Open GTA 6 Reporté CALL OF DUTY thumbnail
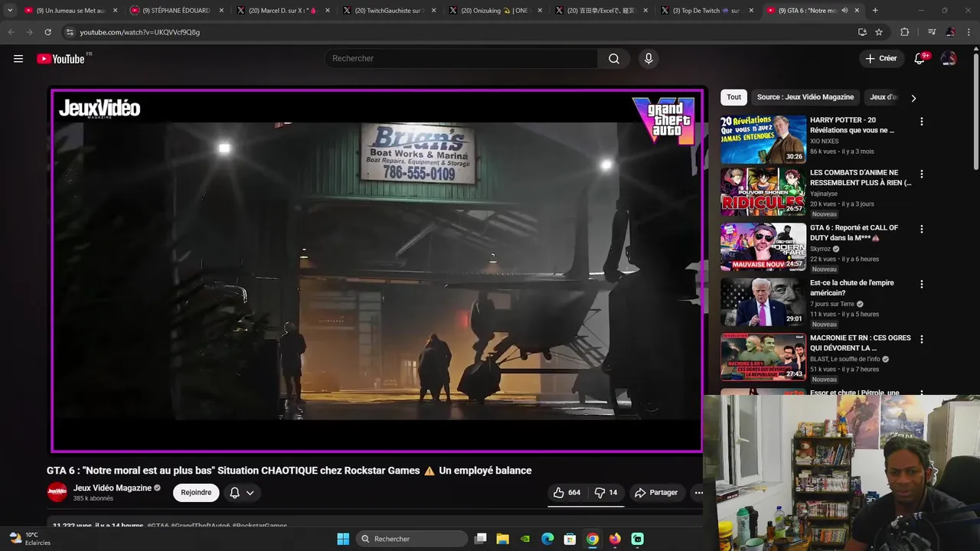Image resolution: width=980 pixels, height=551 pixels. [763, 246]
